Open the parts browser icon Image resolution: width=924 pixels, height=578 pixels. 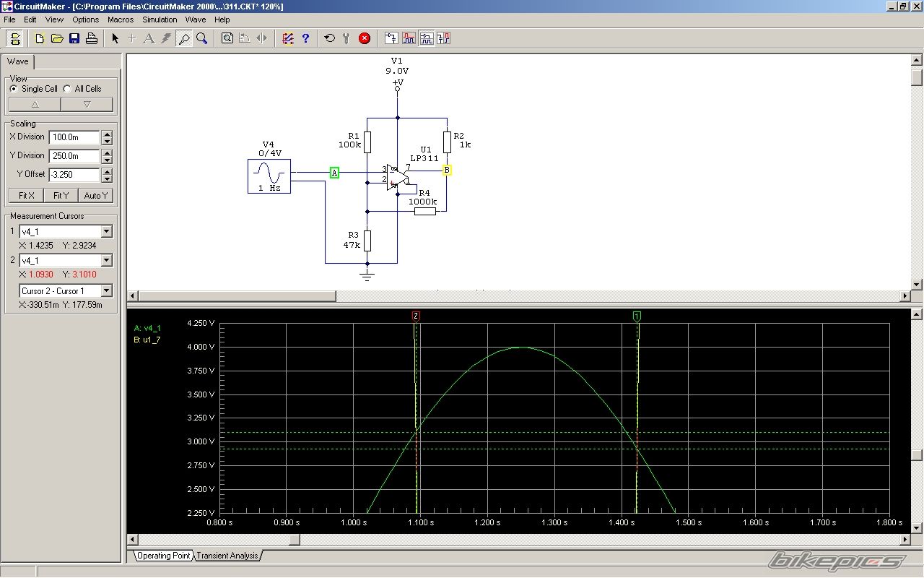click(x=288, y=38)
